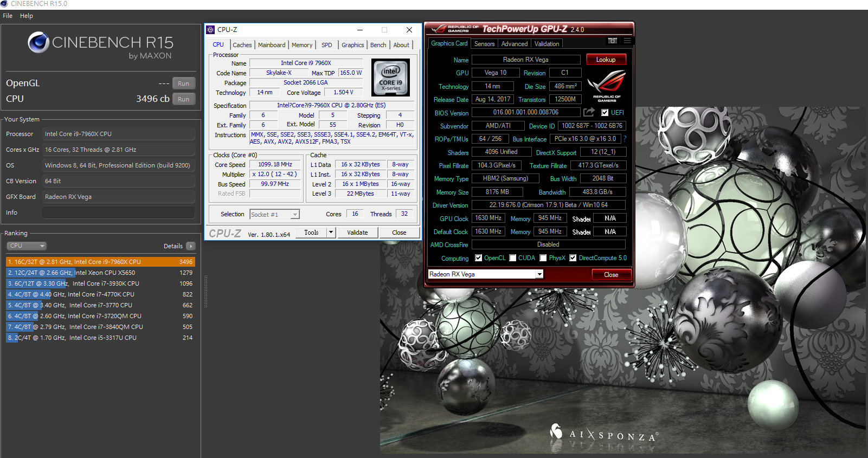
Task: Select the CPU-Z CPU tab
Action: coord(218,44)
